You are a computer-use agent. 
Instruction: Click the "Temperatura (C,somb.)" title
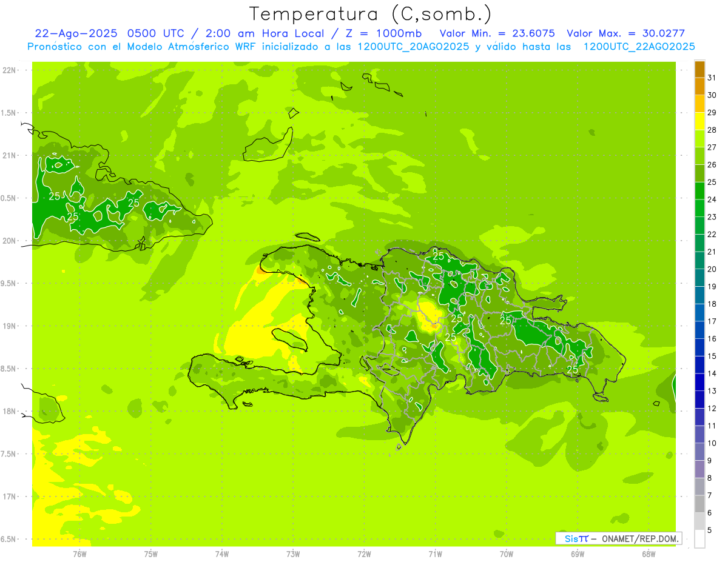[370, 14]
